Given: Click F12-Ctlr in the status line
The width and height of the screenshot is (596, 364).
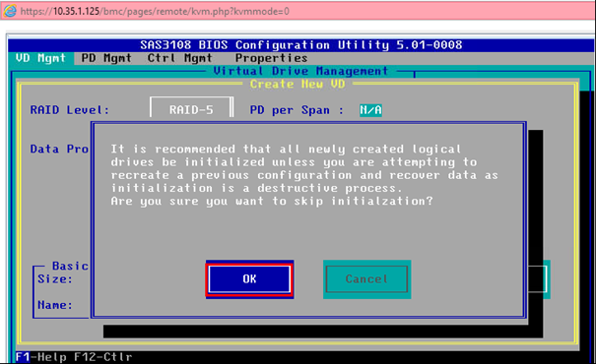Looking at the screenshot, I should (x=103, y=357).
